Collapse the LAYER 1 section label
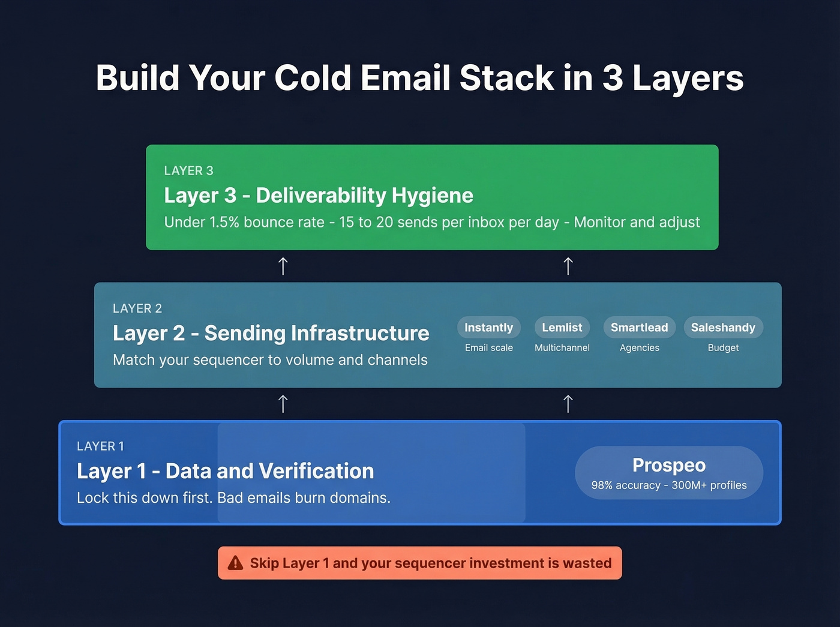Image resolution: width=840 pixels, height=627 pixels. pyautogui.click(x=100, y=446)
